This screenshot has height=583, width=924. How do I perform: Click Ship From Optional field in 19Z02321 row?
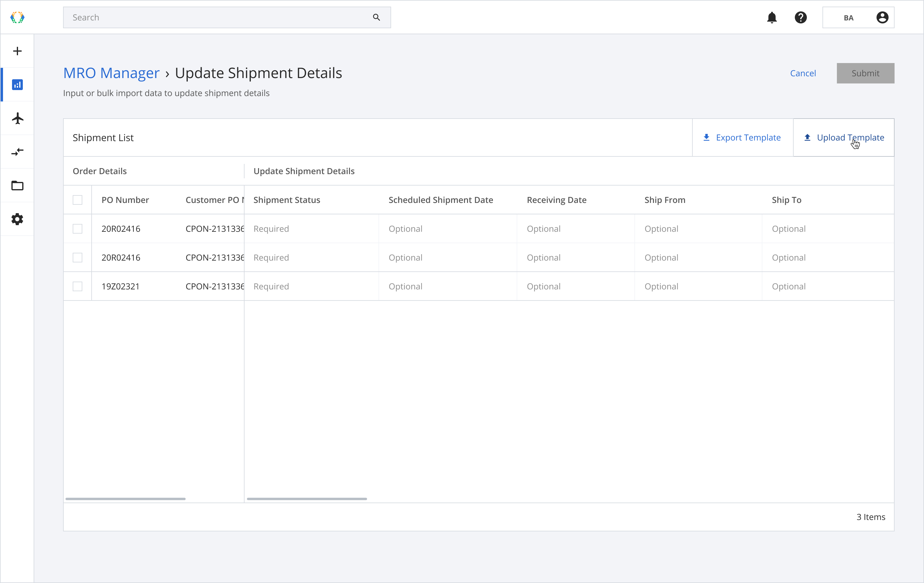tap(698, 286)
